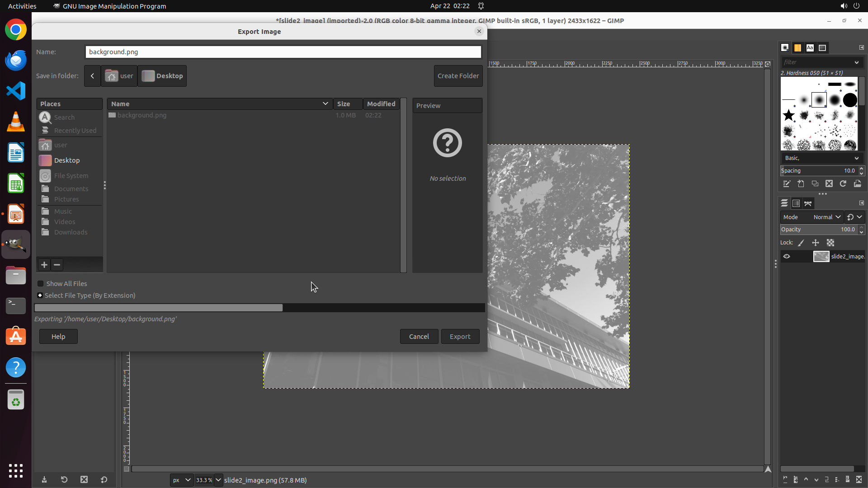Image resolution: width=868 pixels, height=488 pixels.
Task: Toggle lock pixels paintbrush icon
Action: (x=801, y=243)
